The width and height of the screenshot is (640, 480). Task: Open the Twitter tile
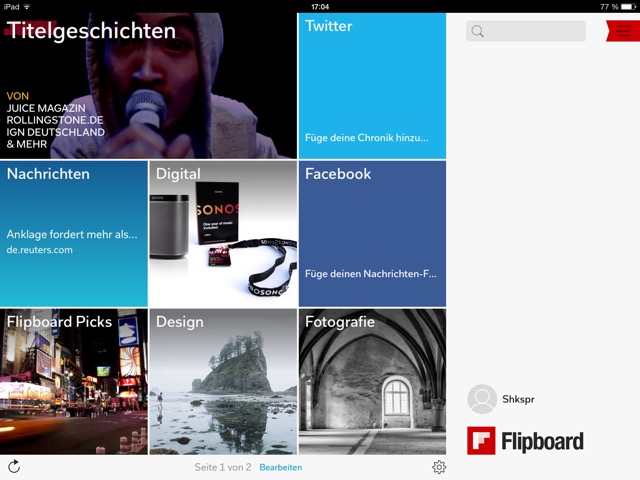(372, 85)
